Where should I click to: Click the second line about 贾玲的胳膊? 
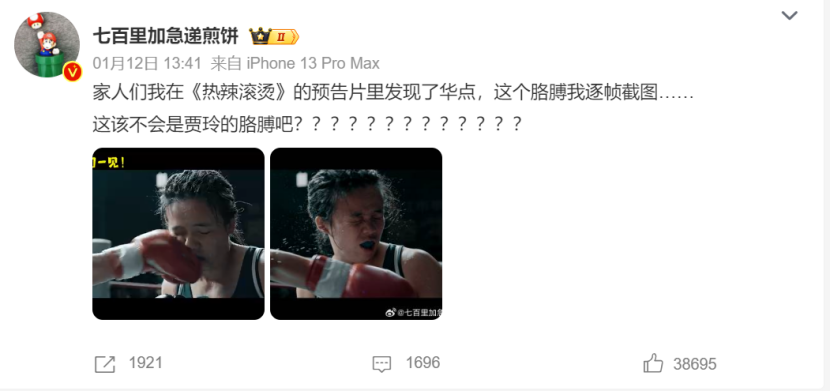(x=307, y=124)
